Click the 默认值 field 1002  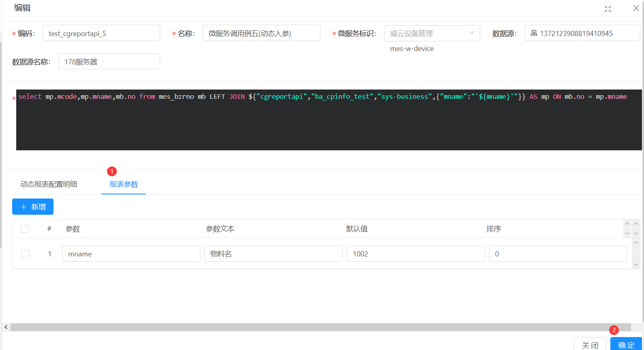pos(416,254)
